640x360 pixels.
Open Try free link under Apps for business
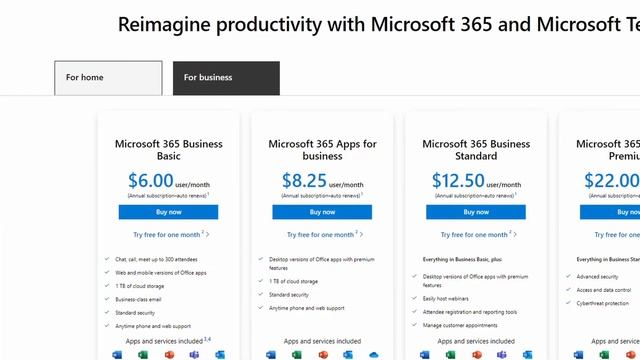point(325,235)
